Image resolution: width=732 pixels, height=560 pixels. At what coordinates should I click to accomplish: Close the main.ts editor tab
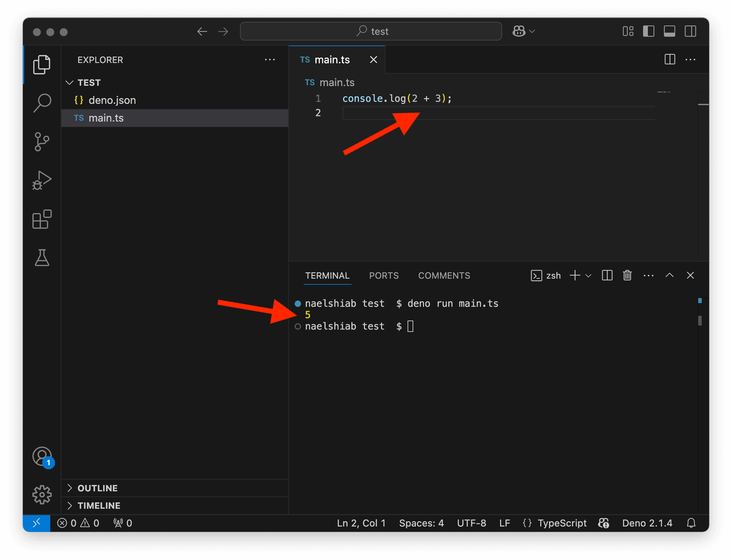pos(373,60)
